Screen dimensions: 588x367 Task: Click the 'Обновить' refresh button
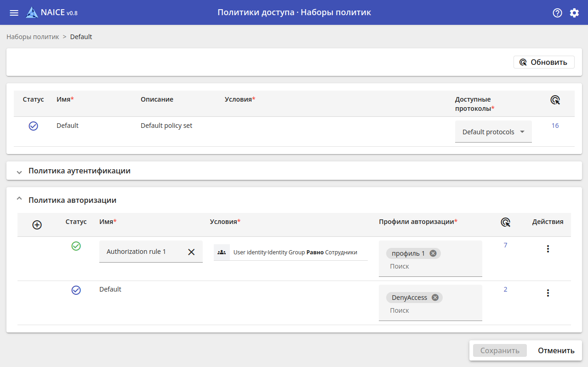click(544, 62)
